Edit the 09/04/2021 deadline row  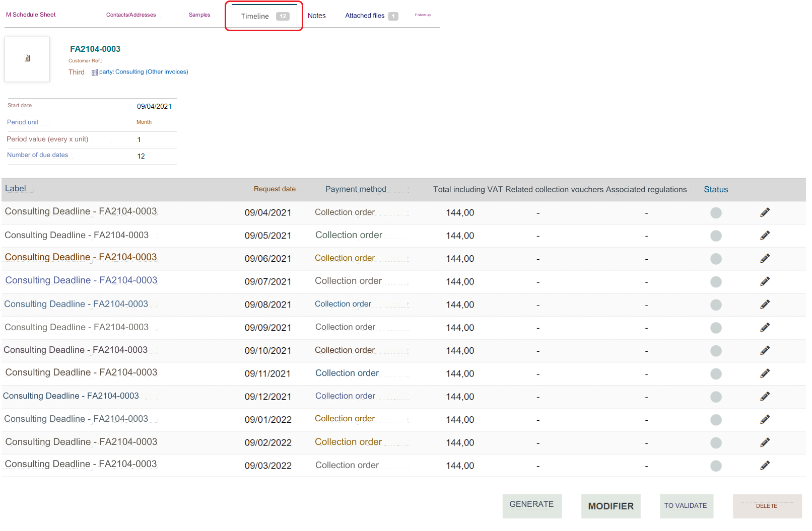765,212
